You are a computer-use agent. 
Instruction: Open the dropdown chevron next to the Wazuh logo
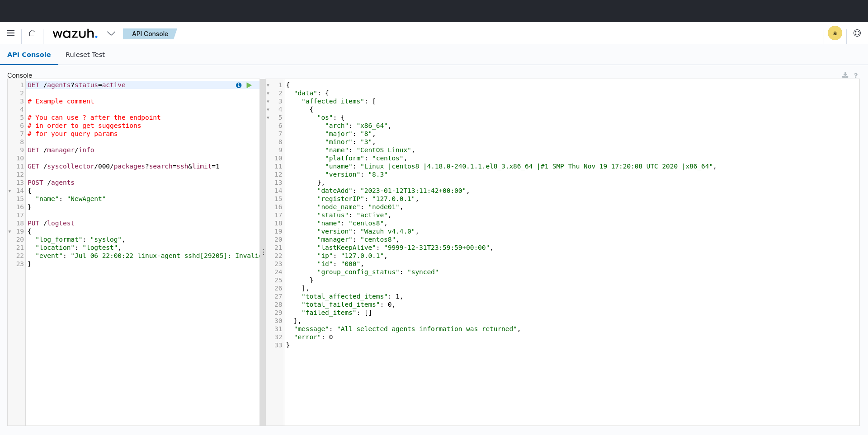click(111, 33)
